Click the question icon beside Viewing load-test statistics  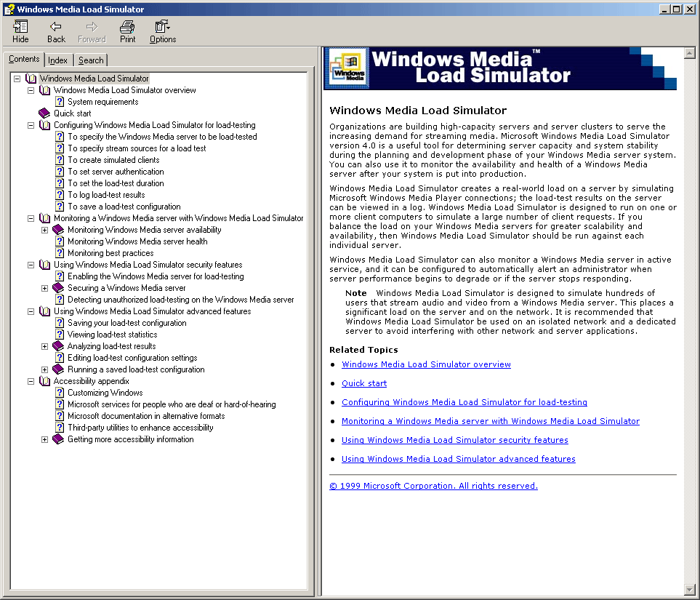pyautogui.click(x=60, y=335)
